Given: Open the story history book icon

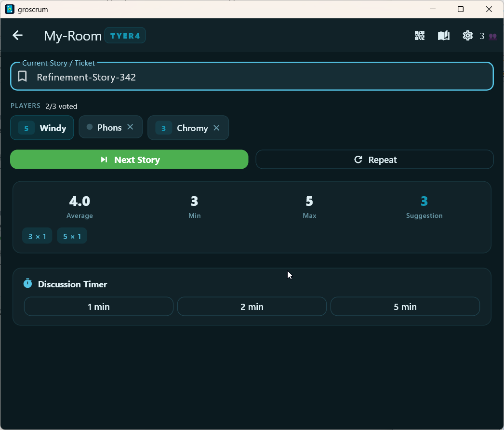Looking at the screenshot, I should pos(444,35).
